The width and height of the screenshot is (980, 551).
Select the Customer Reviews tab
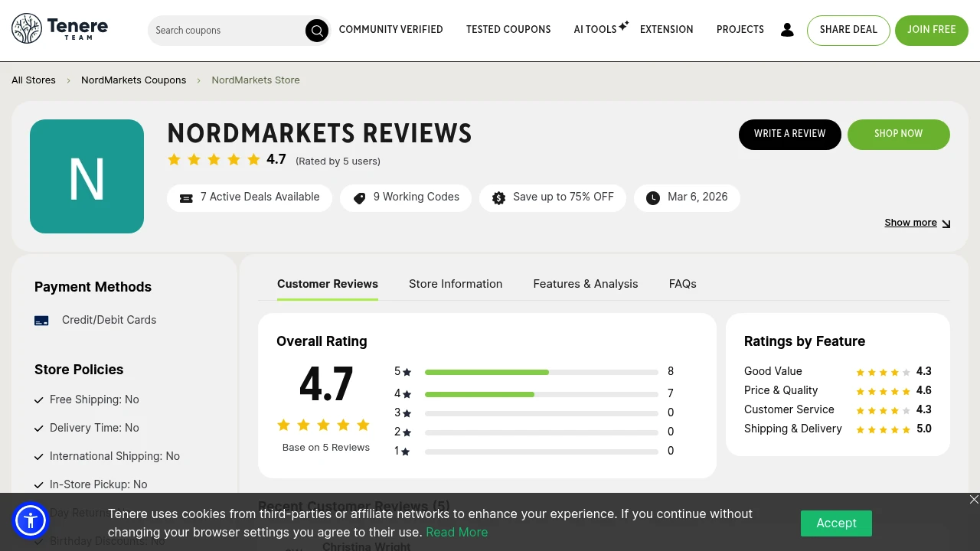328,284
